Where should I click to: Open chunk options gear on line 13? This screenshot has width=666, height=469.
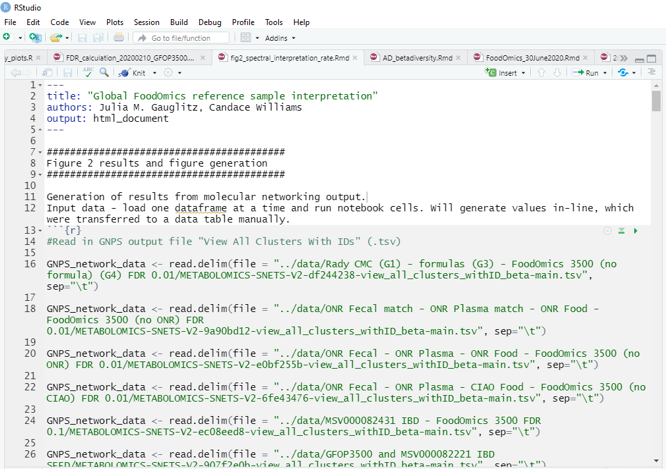(607, 231)
